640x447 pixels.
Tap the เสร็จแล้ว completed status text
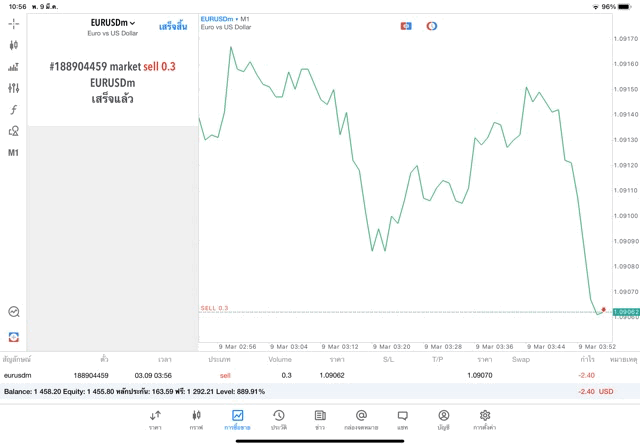tap(113, 99)
